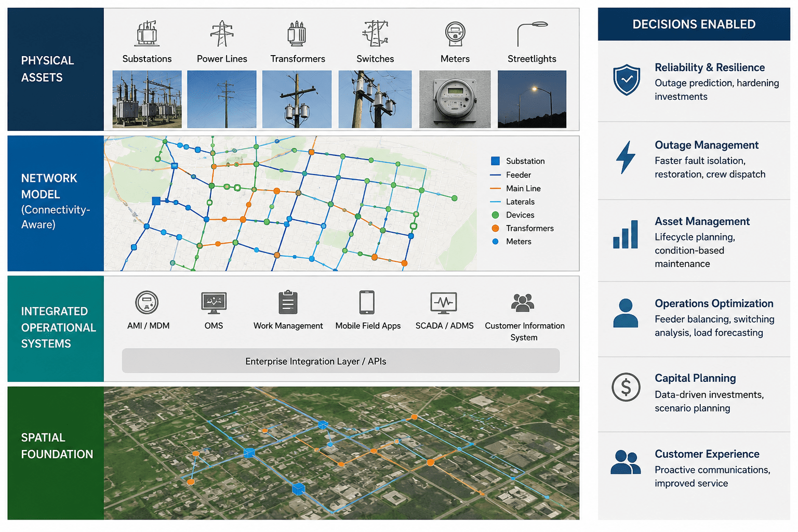
Task: Click the Asset Management bar chart icon
Action: click(x=626, y=234)
